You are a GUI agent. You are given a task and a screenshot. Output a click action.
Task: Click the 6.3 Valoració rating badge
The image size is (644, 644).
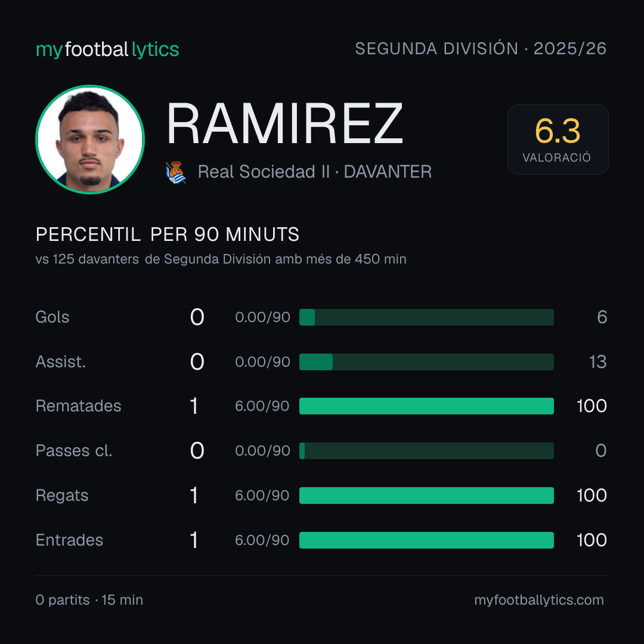(558, 140)
